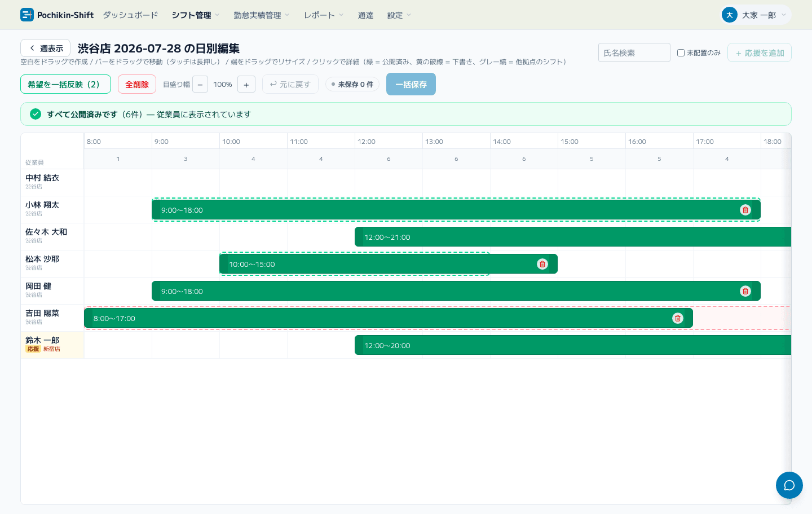Open the chat support bubble
The height and width of the screenshot is (514, 812).
tap(789, 485)
